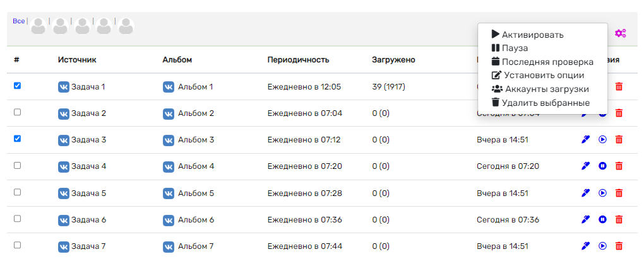Select Пауза in the actions menu
644x259 pixels.
coord(510,48)
